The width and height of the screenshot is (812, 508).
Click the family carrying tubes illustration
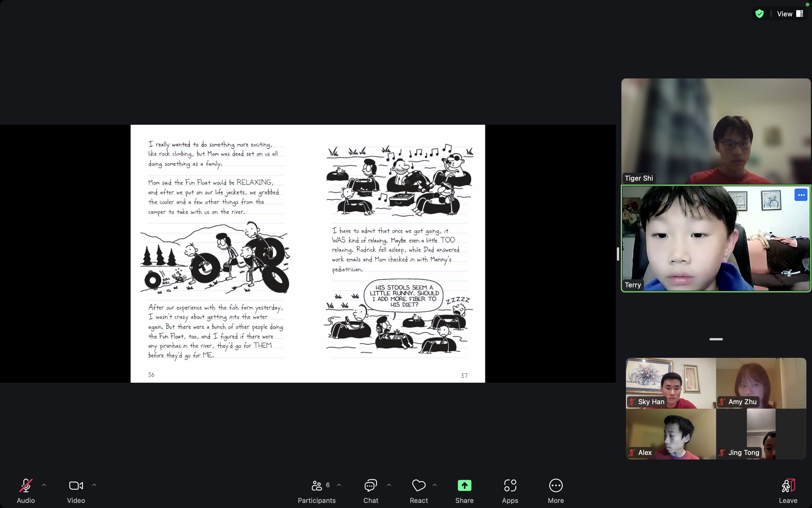pyautogui.click(x=215, y=257)
